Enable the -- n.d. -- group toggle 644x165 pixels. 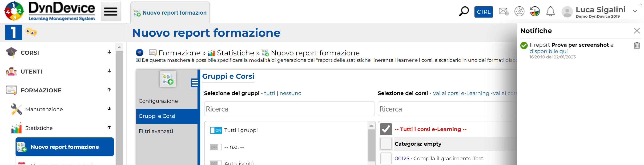(216, 147)
